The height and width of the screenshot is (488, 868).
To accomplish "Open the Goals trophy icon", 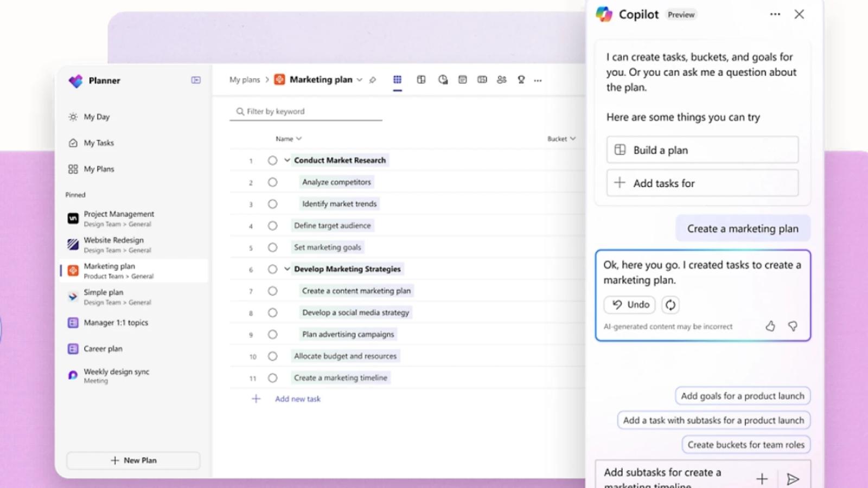I will [521, 80].
